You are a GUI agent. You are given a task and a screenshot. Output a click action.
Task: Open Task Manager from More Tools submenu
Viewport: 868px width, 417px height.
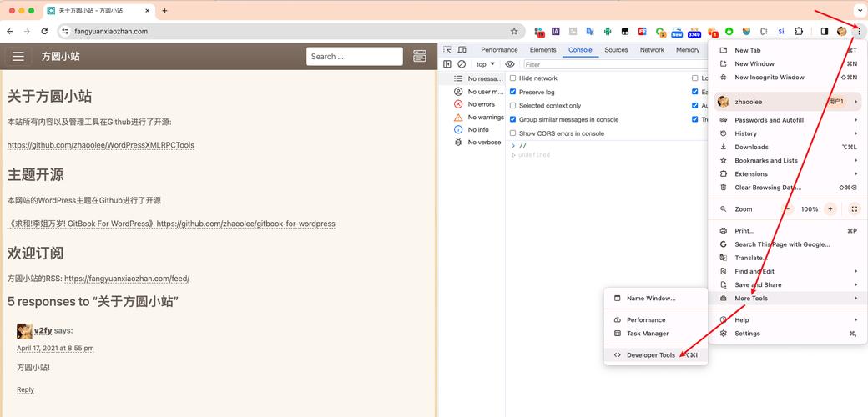point(656,334)
